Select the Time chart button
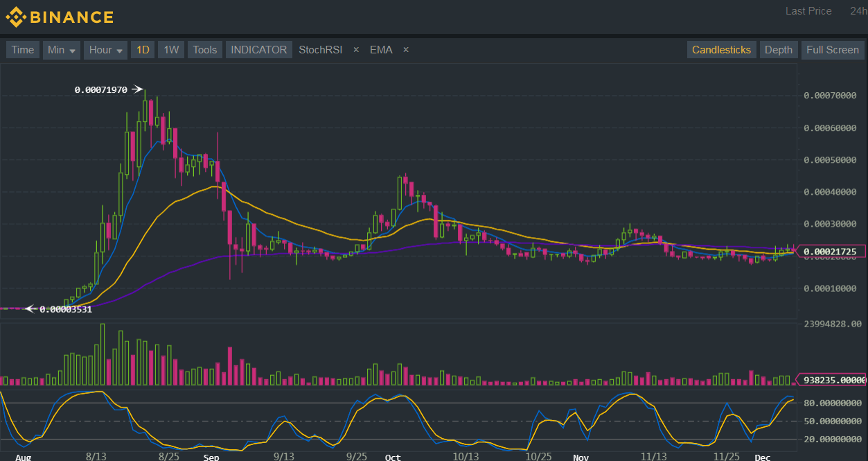 23,50
